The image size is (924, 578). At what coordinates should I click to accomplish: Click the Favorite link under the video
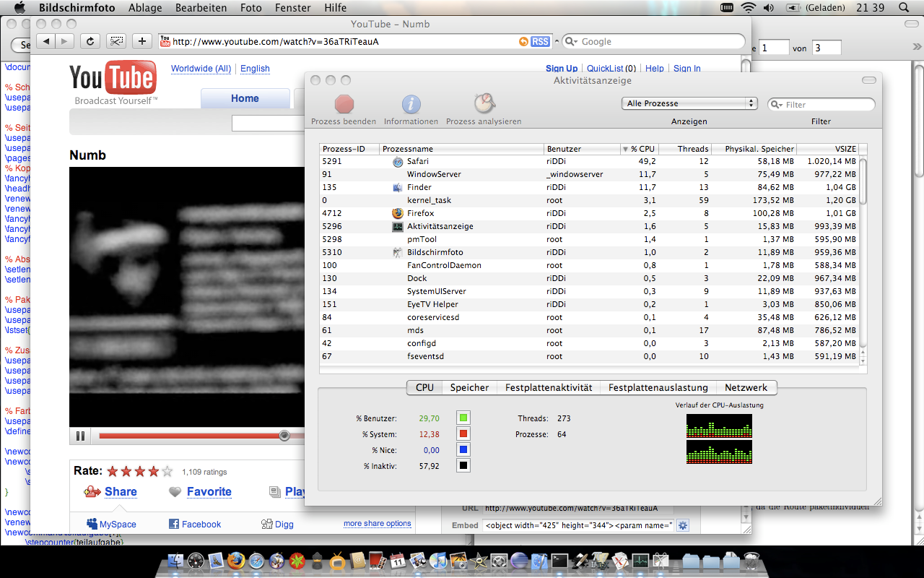pos(209,492)
